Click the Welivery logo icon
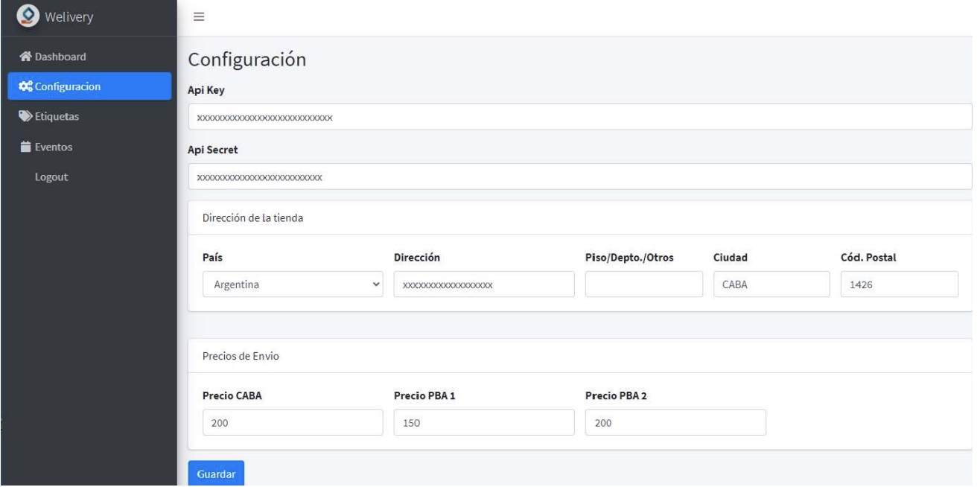Viewport: 980px width, 487px height. click(x=29, y=16)
